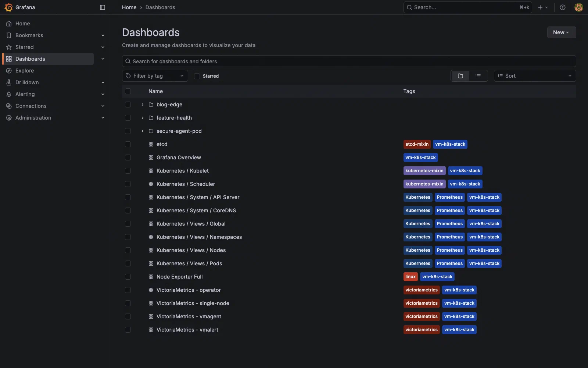Viewport: 588px width, 368px height.
Task: Open Dashboards in sidebar
Action: coord(48,59)
